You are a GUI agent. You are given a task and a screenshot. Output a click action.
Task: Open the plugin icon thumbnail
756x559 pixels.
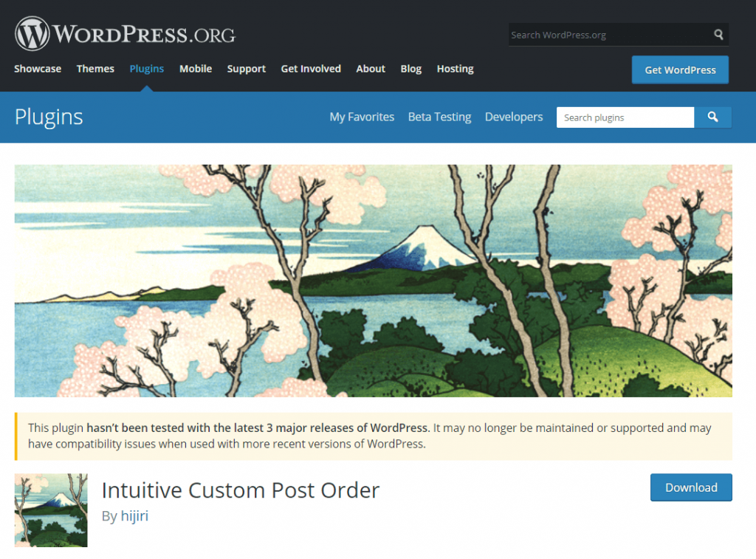(x=51, y=510)
